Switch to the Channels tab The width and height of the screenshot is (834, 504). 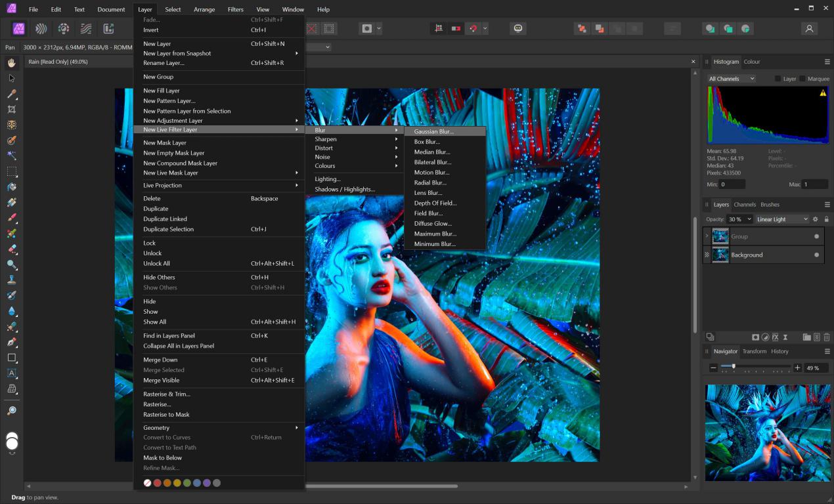click(745, 205)
